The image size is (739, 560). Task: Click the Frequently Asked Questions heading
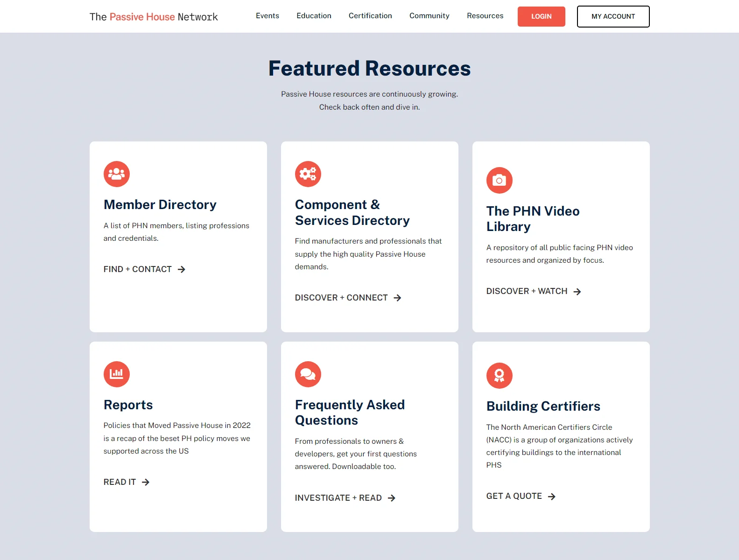tap(350, 413)
